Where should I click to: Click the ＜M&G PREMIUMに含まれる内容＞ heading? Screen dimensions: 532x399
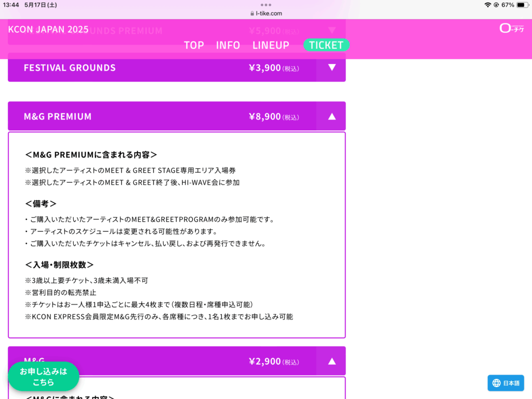point(91,155)
